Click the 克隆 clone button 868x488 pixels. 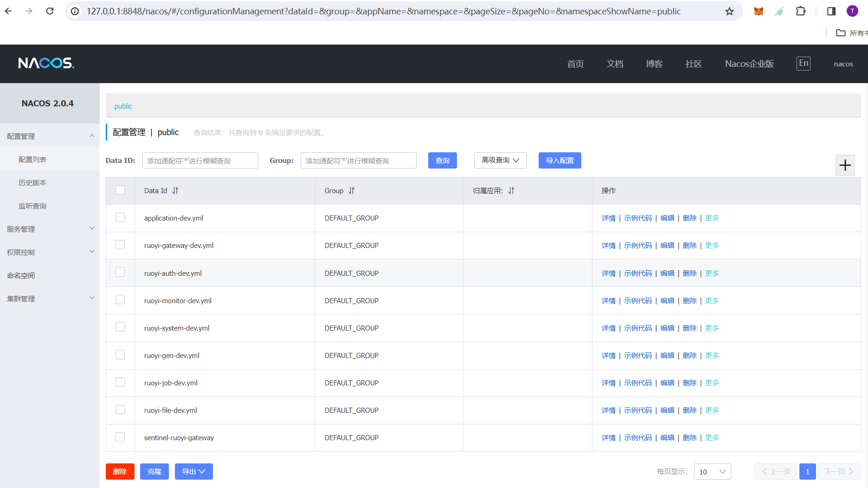(x=154, y=472)
